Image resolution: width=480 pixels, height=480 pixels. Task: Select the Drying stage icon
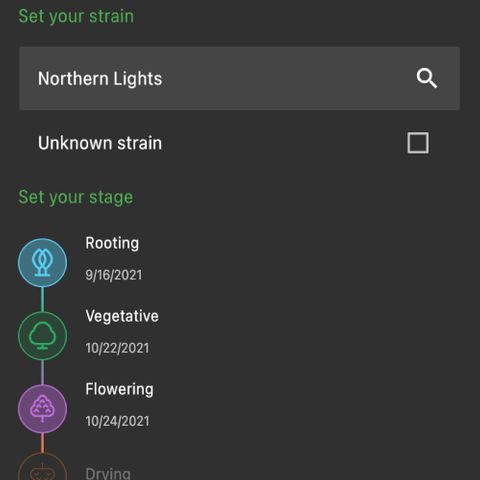[42, 467]
